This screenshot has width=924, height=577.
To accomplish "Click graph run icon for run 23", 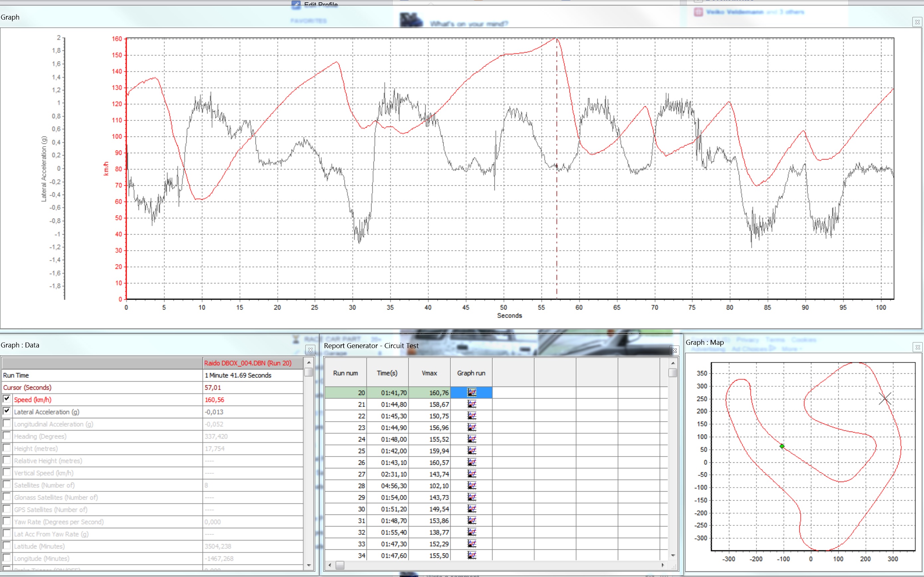I will 472,428.
